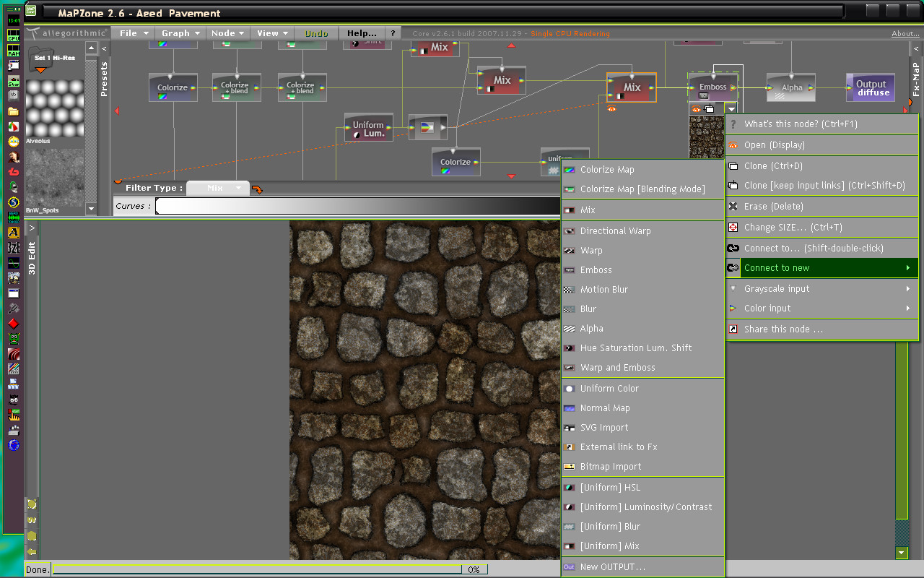Open the View menu

tap(273, 33)
